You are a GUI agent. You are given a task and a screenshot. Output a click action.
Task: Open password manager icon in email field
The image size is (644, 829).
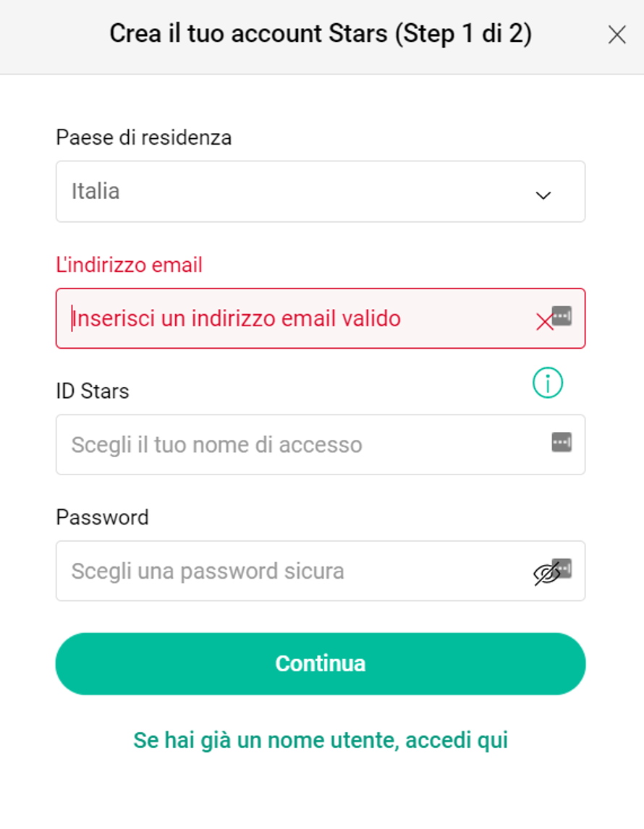[x=562, y=315]
